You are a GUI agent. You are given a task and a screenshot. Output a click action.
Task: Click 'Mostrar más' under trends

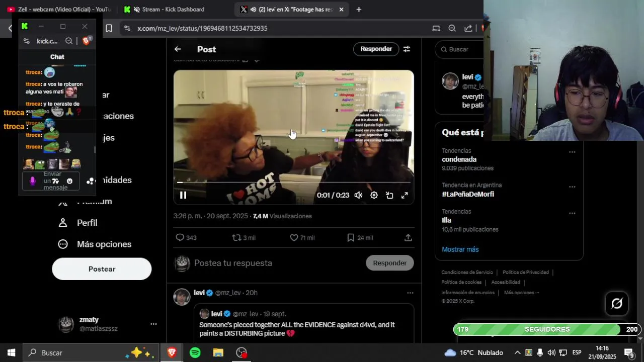click(x=460, y=249)
